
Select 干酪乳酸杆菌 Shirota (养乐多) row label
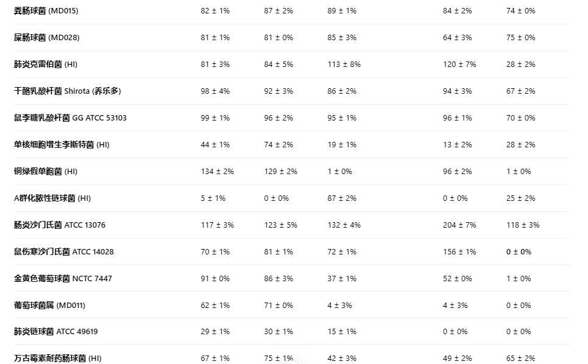(68, 91)
